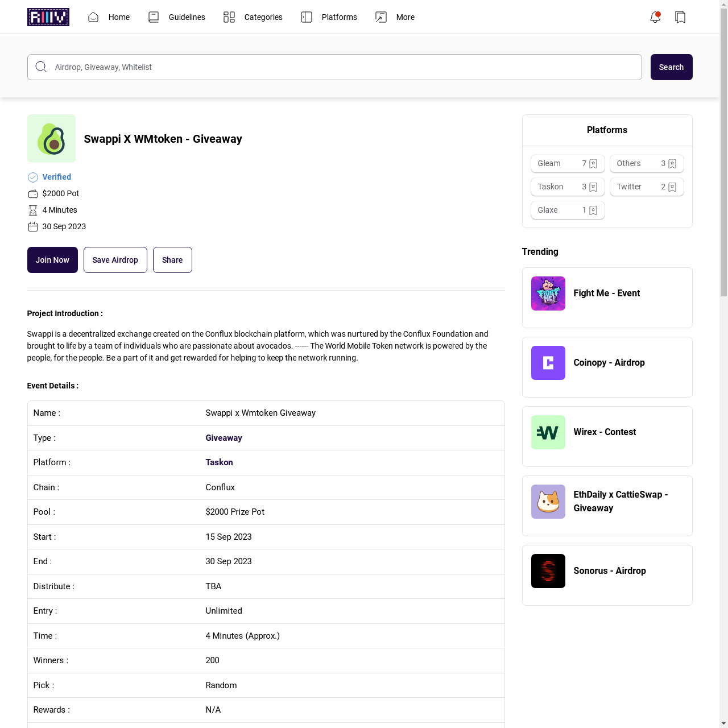The image size is (728, 728).
Task: Click the calendar icon beside 30 Sep 2023
Action: (33, 227)
